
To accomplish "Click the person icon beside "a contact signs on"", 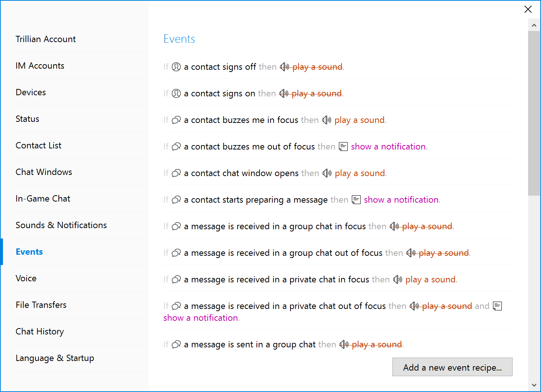I will (176, 93).
